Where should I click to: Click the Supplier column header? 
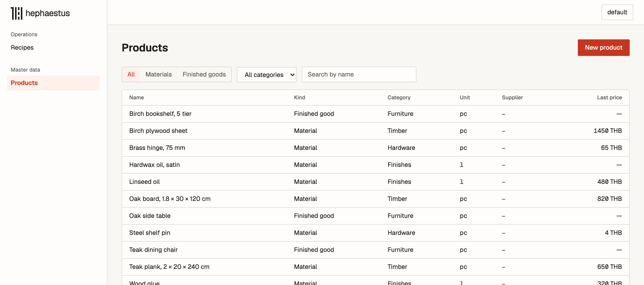pos(512,98)
